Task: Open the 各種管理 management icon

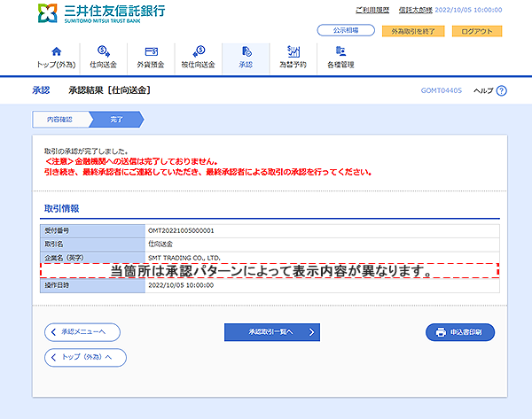Action: (x=340, y=51)
